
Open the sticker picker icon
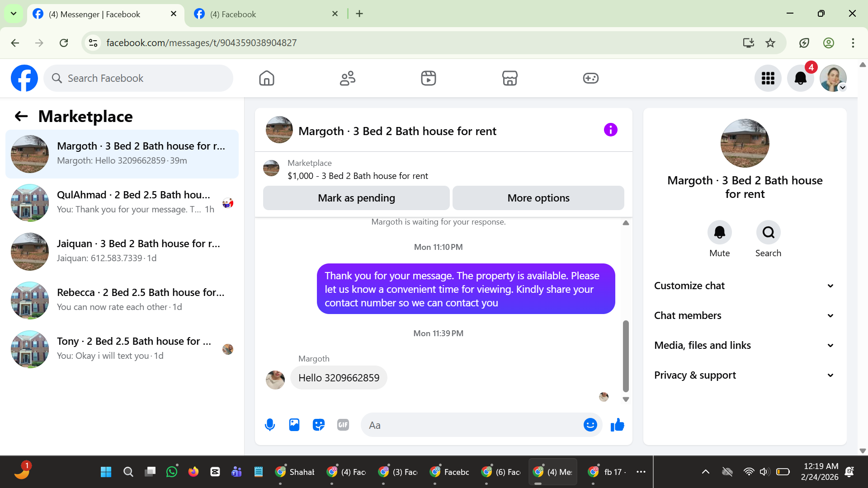[319, 425]
